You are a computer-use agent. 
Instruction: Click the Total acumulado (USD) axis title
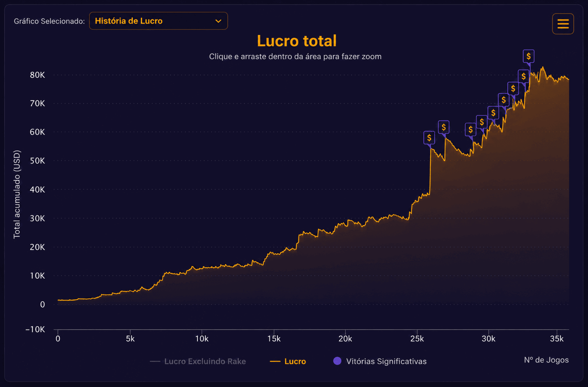pos(17,195)
